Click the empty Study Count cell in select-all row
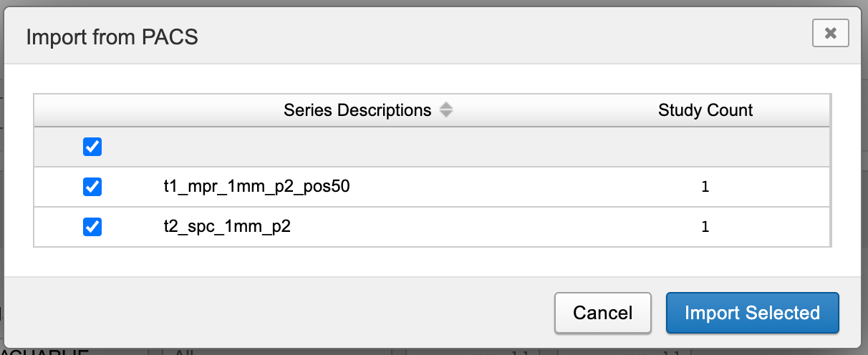 point(705,147)
